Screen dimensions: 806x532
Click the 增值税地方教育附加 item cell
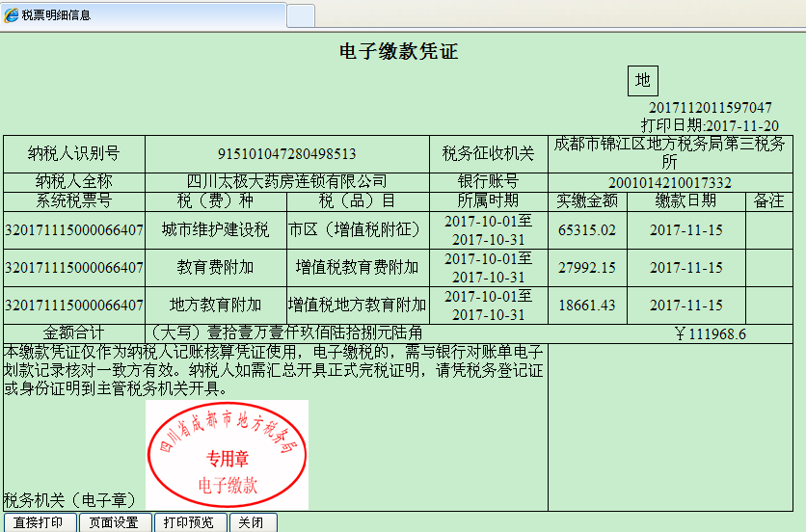click(358, 306)
